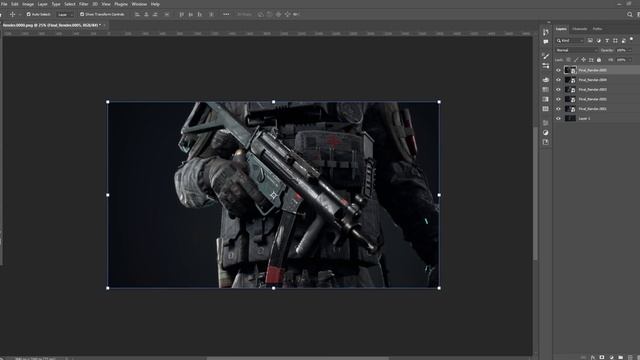Screen dimensions: 640x360
Task: Click lock image pixels brush icon
Action: click(x=576, y=60)
